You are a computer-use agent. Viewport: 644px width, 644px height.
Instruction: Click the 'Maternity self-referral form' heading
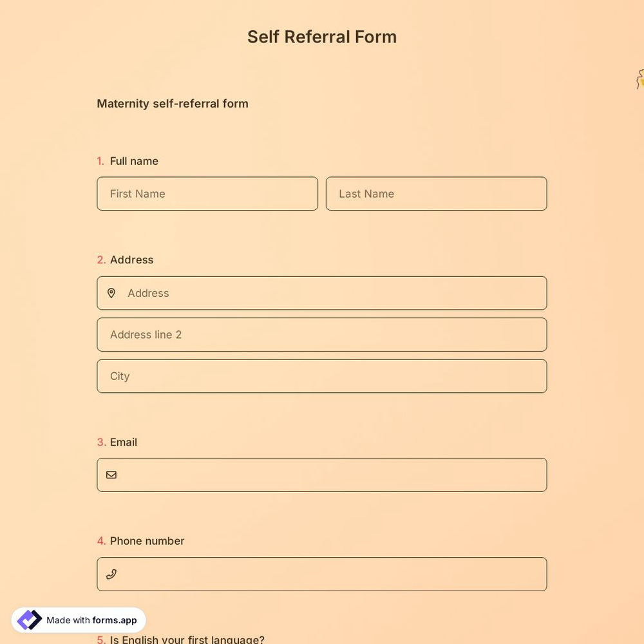[172, 104]
